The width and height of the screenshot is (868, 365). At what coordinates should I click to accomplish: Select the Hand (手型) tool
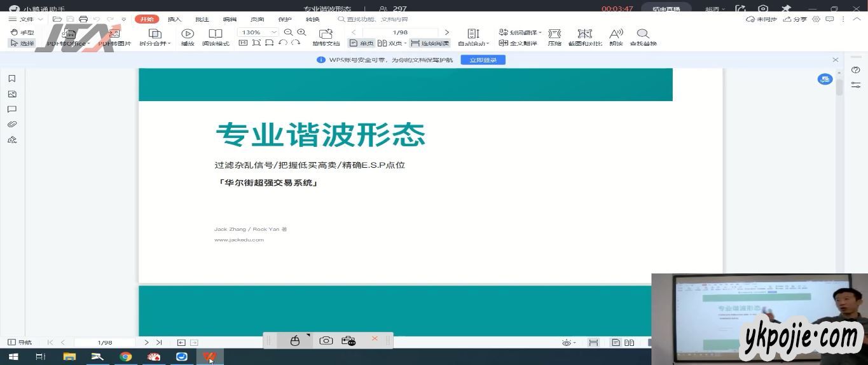[x=22, y=32]
